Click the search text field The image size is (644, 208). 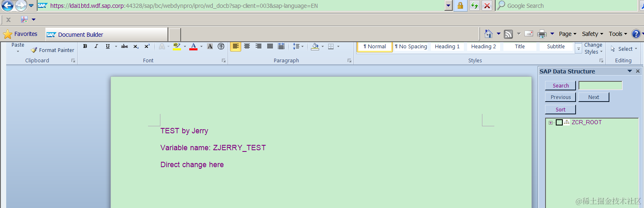(x=600, y=85)
